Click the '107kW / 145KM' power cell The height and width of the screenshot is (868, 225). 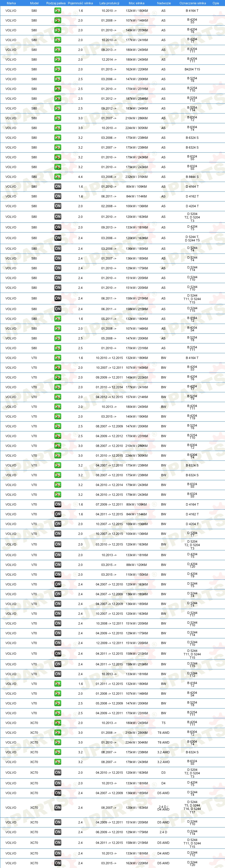pyautogui.click(x=137, y=367)
